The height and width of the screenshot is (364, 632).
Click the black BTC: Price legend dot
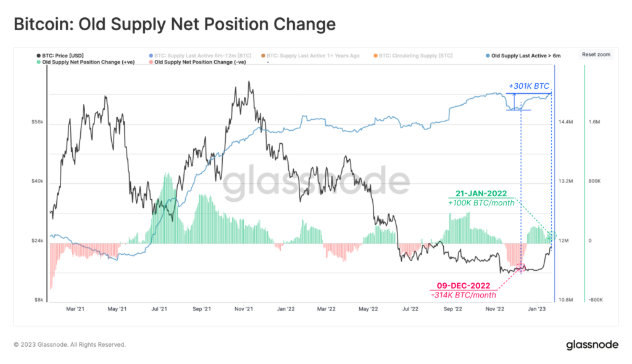point(38,55)
